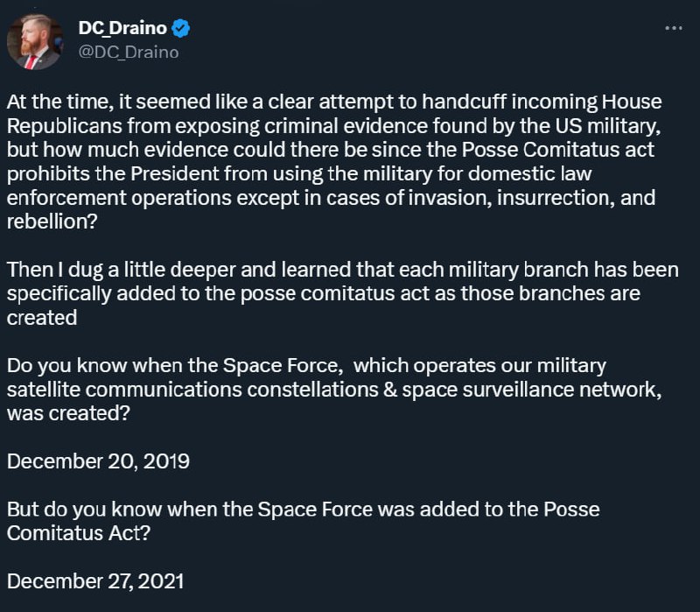Screen dimensions: 700x612
Task: Open the tweet's three-dot more options menu
Action: point(673,28)
